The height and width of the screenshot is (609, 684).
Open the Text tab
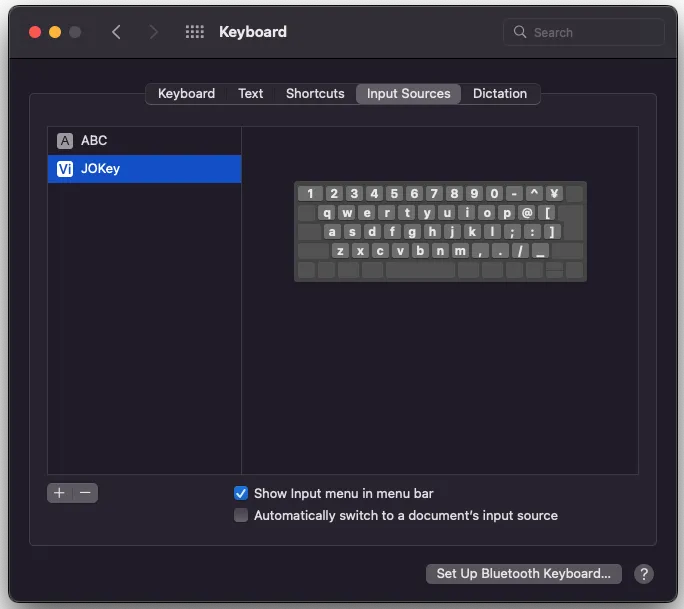pyautogui.click(x=250, y=94)
